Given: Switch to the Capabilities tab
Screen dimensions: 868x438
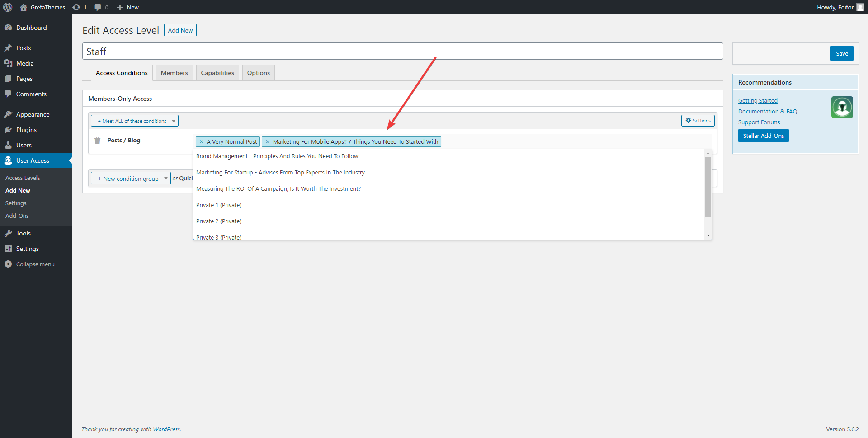Looking at the screenshot, I should [x=217, y=73].
